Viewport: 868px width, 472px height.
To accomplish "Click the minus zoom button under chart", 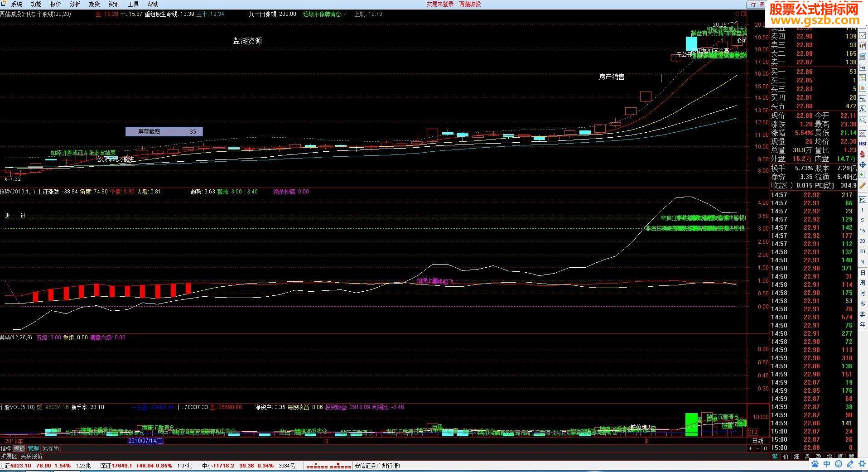I will 758,448.
